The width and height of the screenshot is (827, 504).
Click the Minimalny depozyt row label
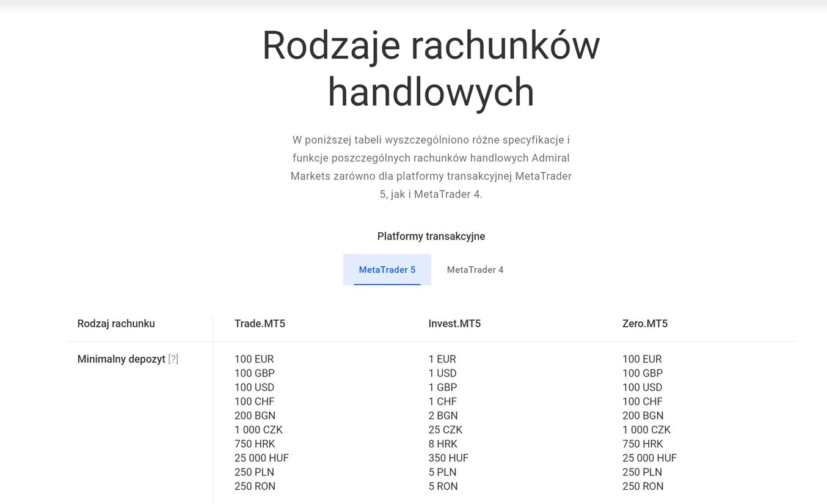121,359
